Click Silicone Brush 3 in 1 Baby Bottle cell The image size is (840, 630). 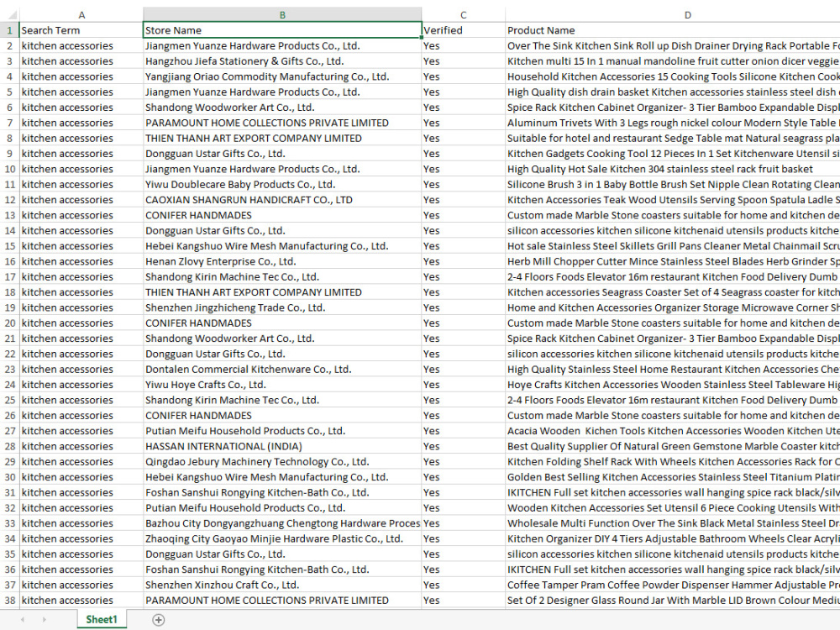pyautogui.click(x=672, y=185)
